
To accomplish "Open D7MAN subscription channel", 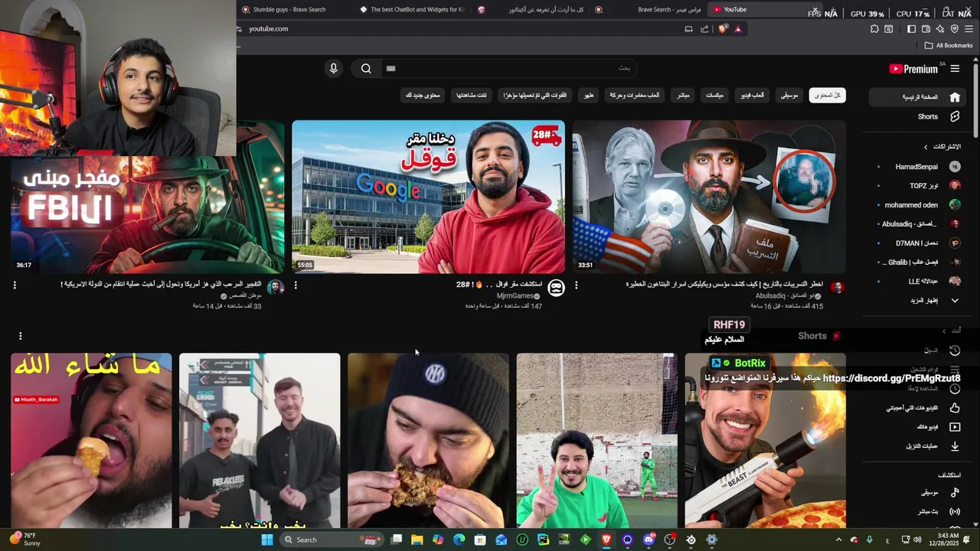I will [x=919, y=243].
